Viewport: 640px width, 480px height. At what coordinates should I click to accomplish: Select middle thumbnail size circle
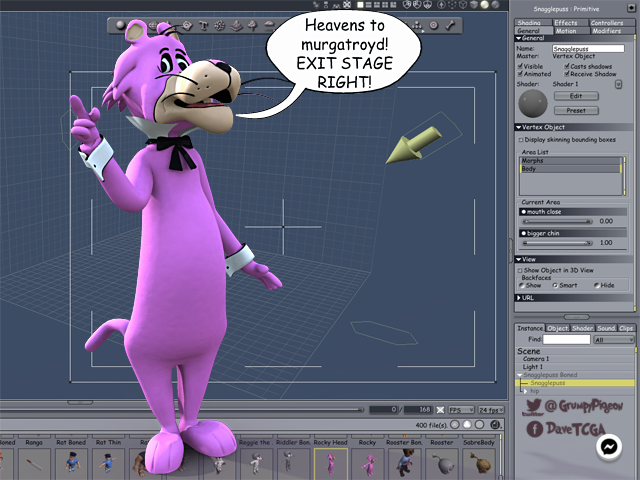[467, 425]
